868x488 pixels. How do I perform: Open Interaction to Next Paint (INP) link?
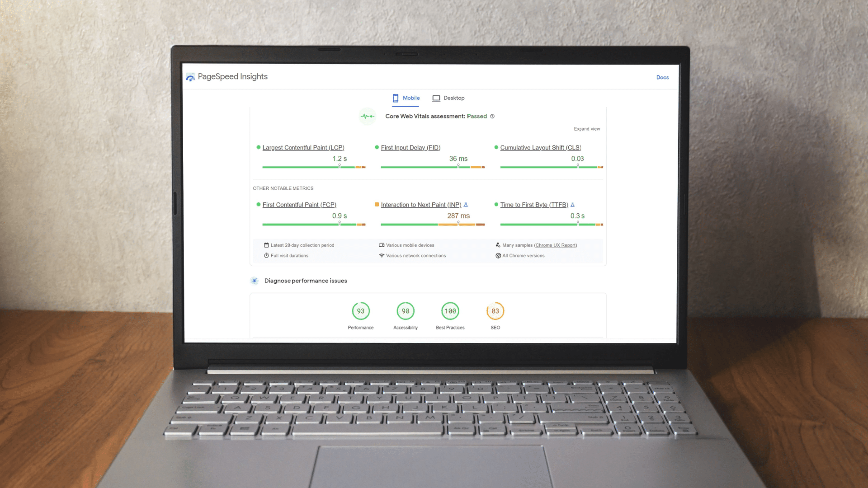(421, 205)
